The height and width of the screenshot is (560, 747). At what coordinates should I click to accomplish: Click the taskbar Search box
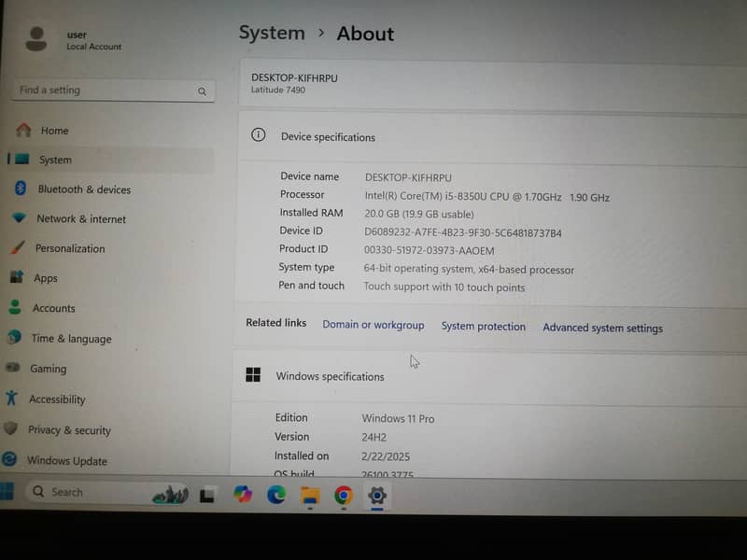coord(107,493)
